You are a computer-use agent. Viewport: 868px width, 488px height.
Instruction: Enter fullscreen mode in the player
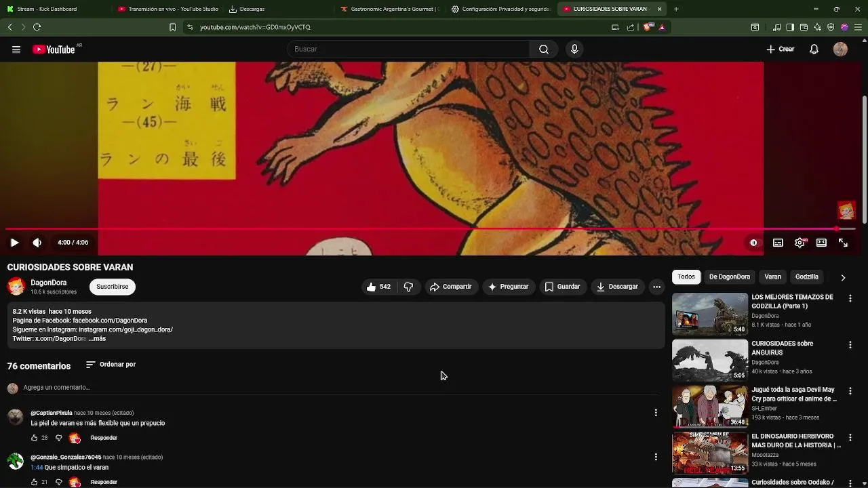coord(843,243)
